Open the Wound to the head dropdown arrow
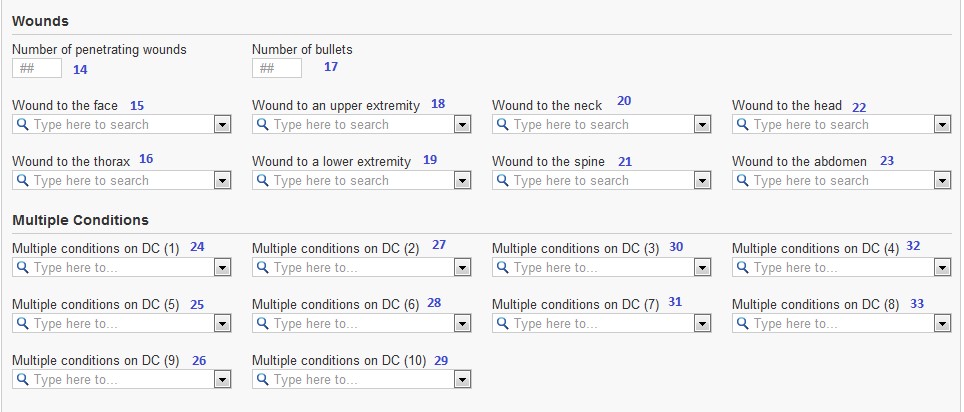The image size is (964, 412). (942, 125)
